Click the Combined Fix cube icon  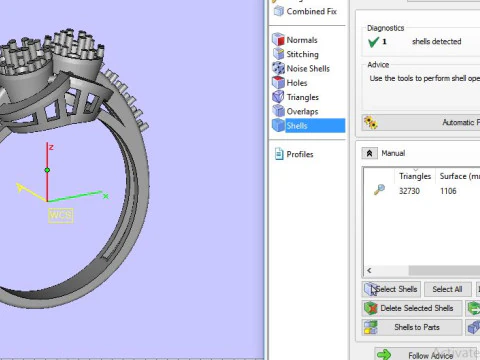[278, 11]
